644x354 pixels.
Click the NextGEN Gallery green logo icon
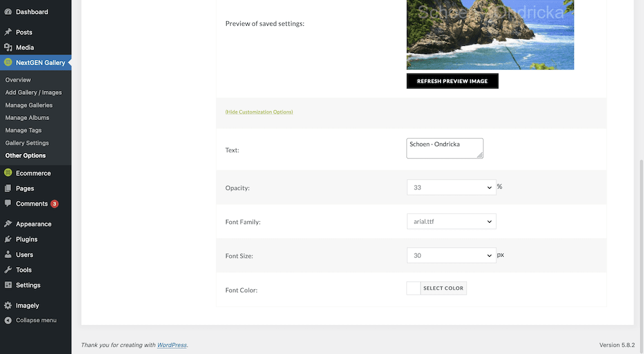coord(8,63)
